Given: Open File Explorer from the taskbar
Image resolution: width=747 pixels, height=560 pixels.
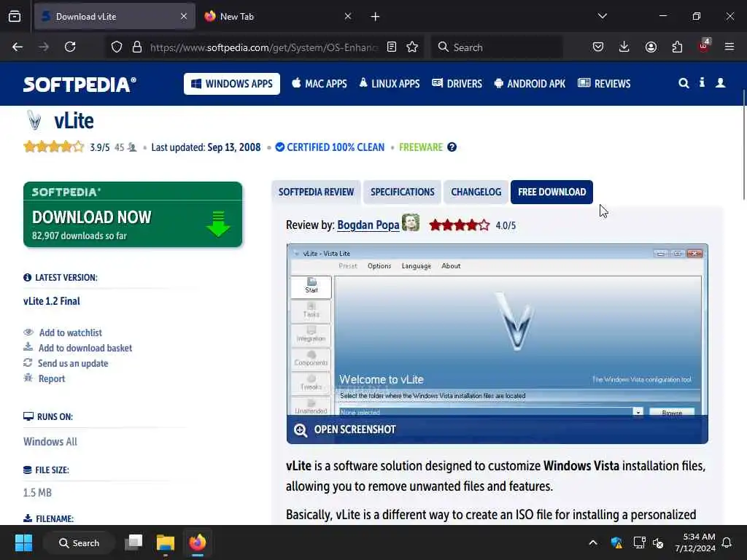Looking at the screenshot, I should pyautogui.click(x=166, y=542).
